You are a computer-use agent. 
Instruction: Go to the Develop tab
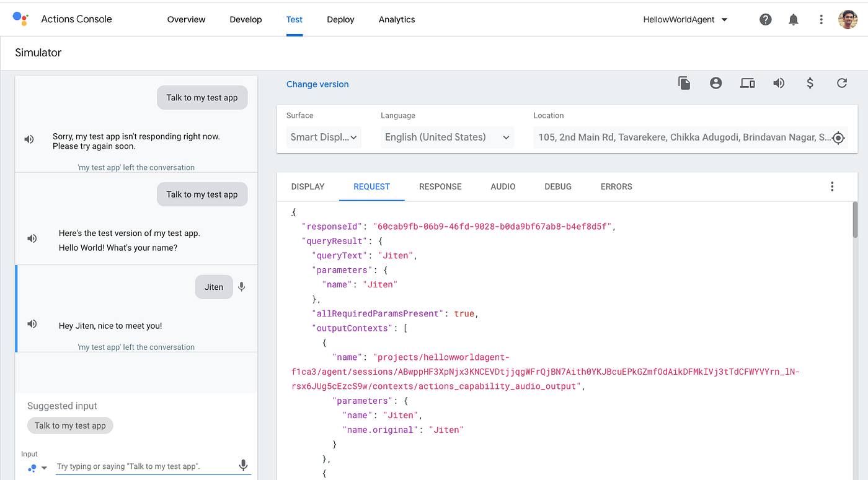click(x=246, y=20)
